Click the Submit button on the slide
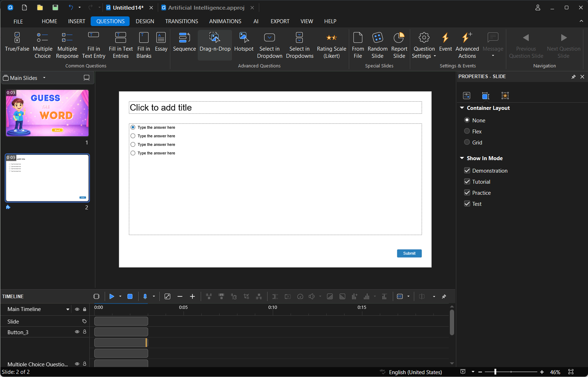Image resolution: width=588 pixels, height=377 pixels. 409,253
